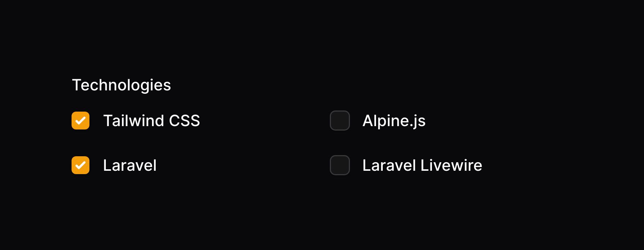Uncheck the Laravel checkbox

click(80, 165)
